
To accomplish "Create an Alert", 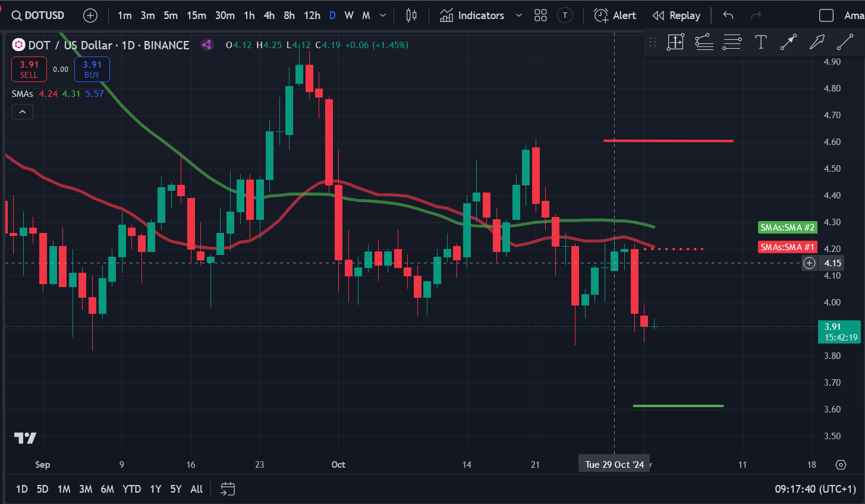I will click(615, 15).
